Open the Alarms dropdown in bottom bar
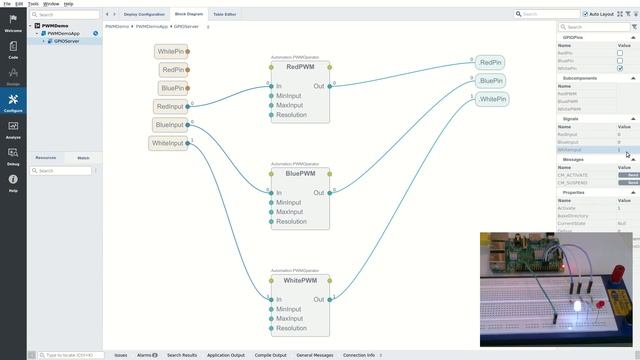This screenshot has height=360, width=640. click(147, 355)
